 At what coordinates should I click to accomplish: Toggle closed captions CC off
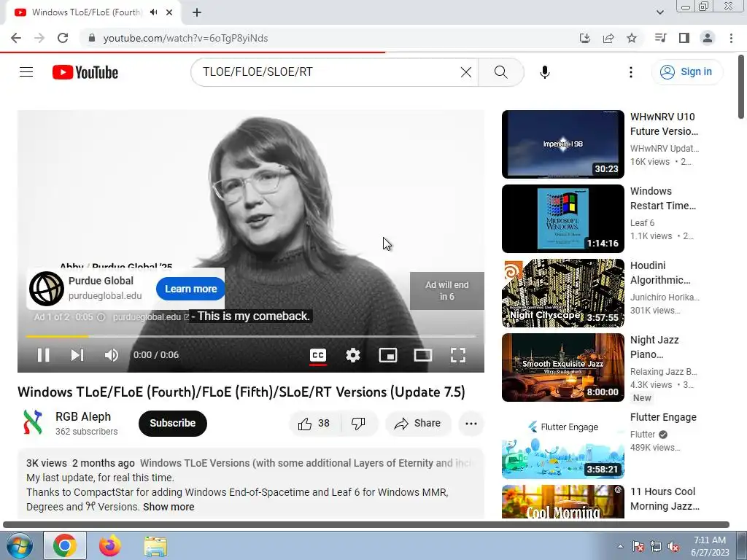tap(318, 355)
